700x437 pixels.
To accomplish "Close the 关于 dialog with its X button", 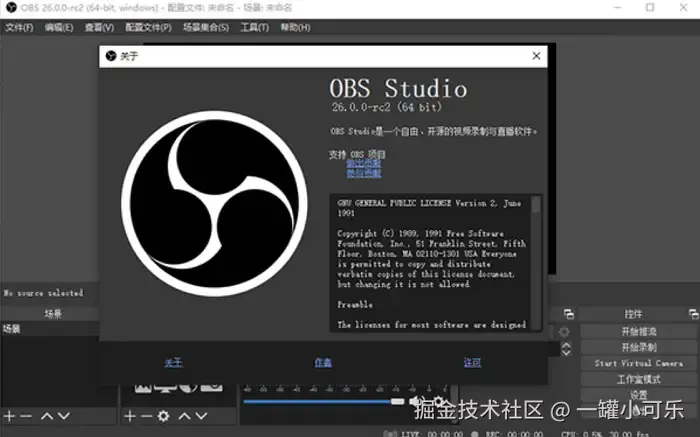I will tap(536, 56).
